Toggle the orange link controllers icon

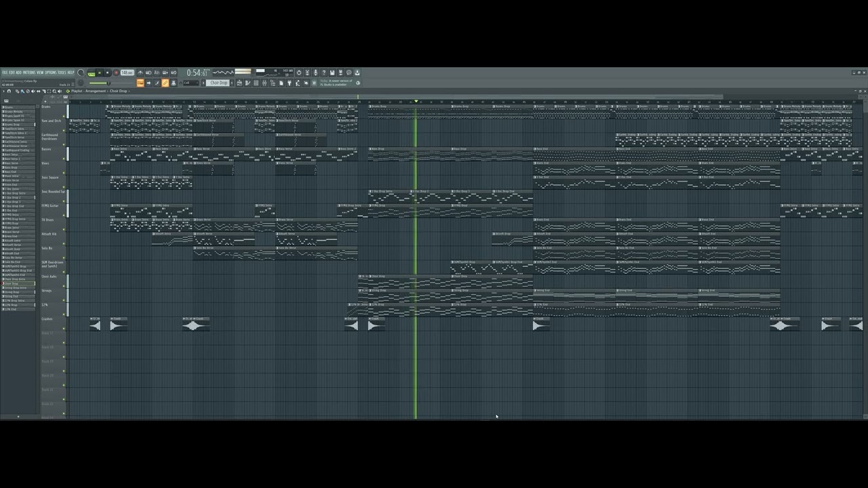tap(165, 83)
